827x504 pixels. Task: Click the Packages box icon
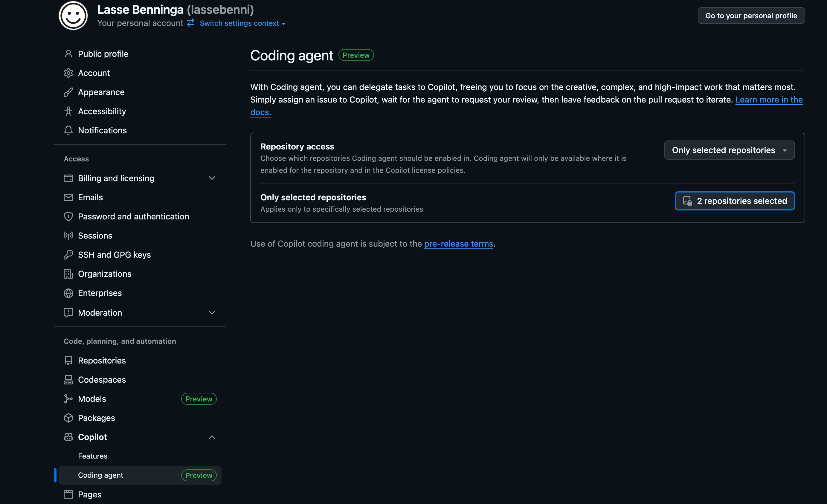(68, 418)
